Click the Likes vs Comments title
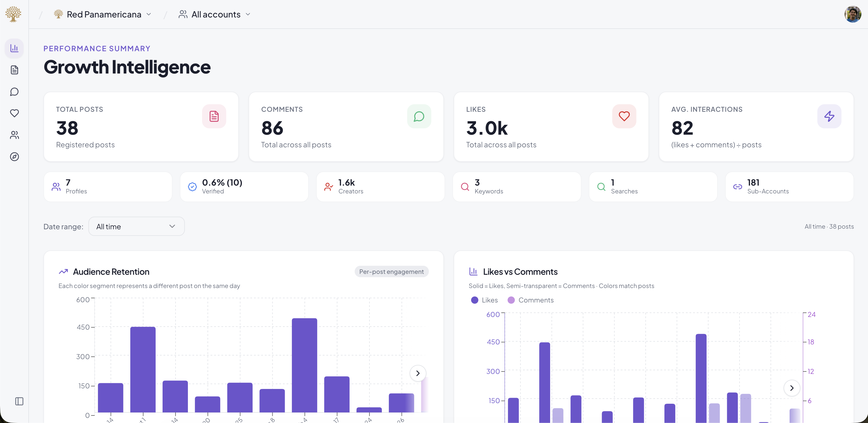The width and height of the screenshot is (868, 423). coord(520,271)
